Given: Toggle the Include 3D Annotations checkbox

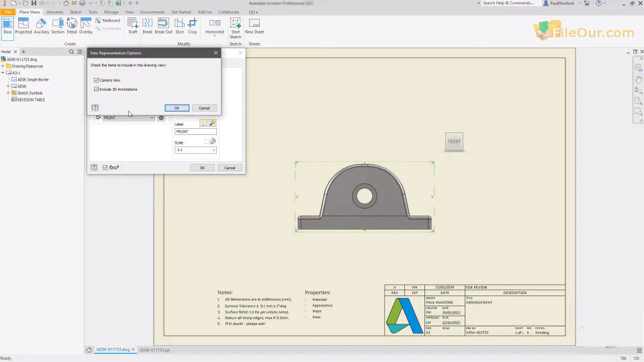Looking at the screenshot, I should point(97,89).
